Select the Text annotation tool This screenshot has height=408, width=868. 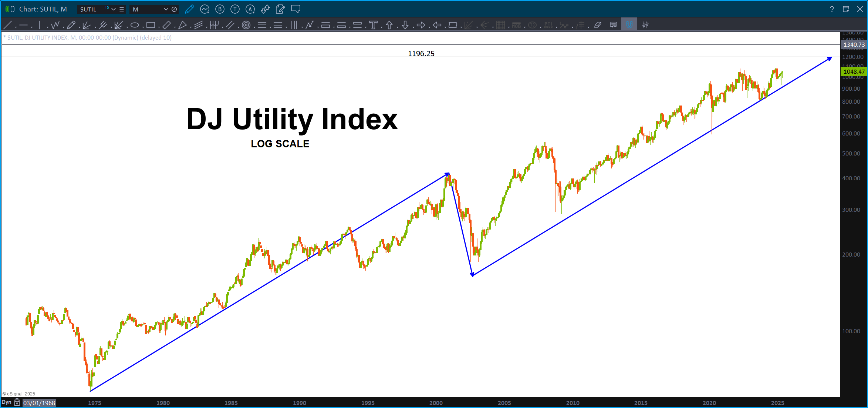(x=373, y=25)
